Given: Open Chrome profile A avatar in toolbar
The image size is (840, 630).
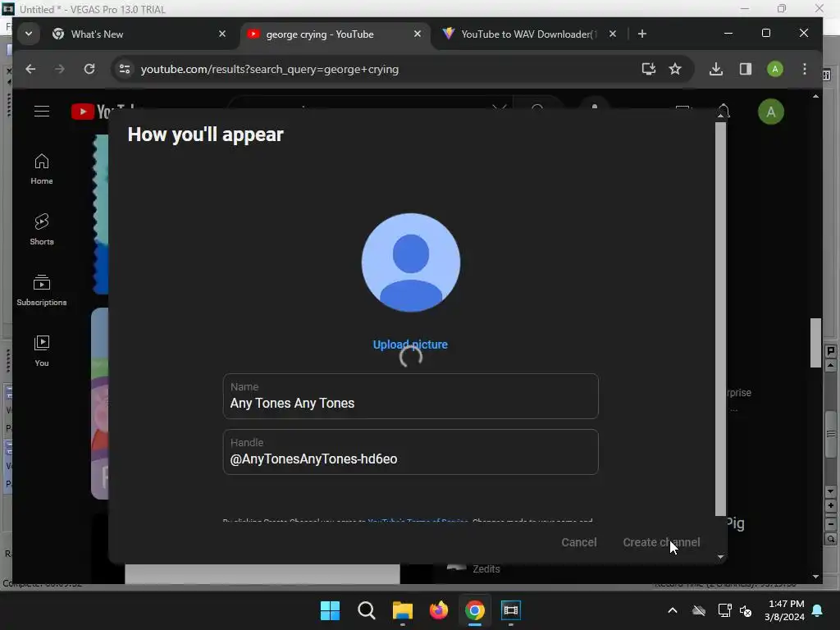Looking at the screenshot, I should 774,69.
